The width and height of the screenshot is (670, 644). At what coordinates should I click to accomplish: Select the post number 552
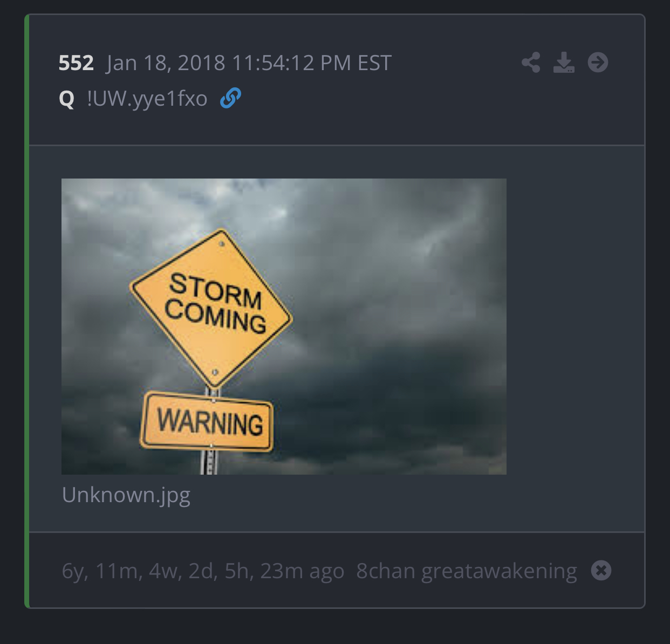tap(76, 63)
